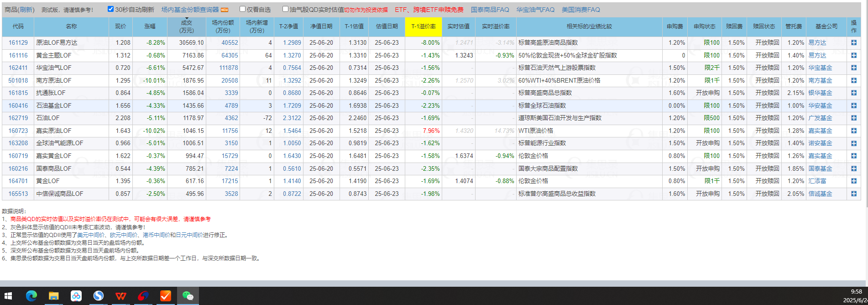The height and width of the screenshot is (305, 868).
Task: Expand the 黄金LOF row with plus button
Action: (x=853, y=181)
